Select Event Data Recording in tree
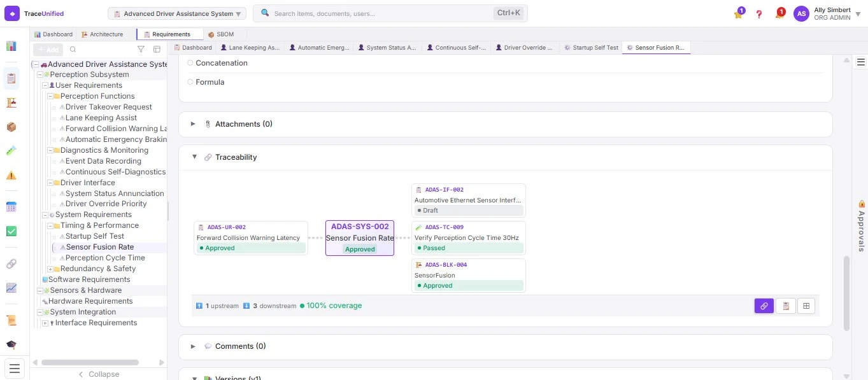This screenshot has width=868, height=380. click(x=103, y=161)
